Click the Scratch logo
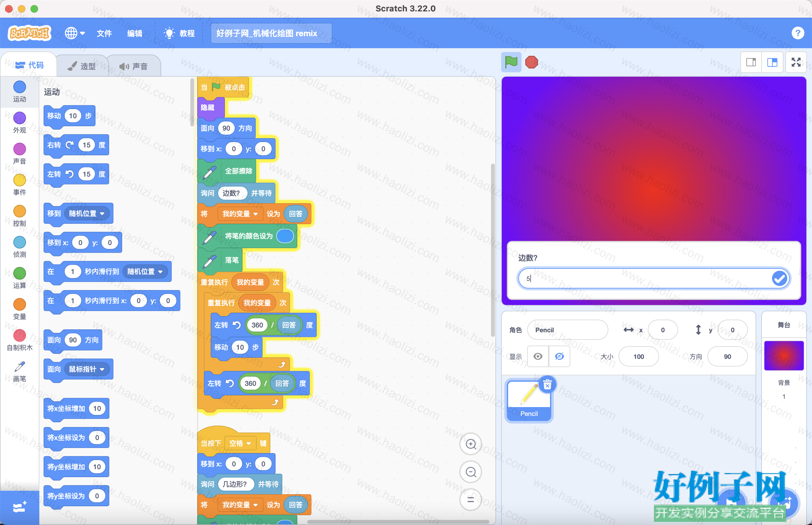 [29, 33]
